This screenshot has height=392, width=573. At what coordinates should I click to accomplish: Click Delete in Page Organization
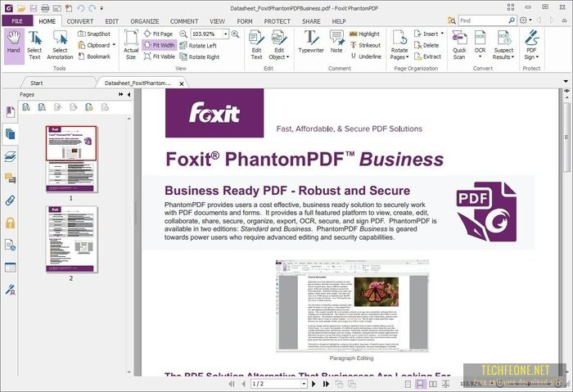[x=426, y=45]
